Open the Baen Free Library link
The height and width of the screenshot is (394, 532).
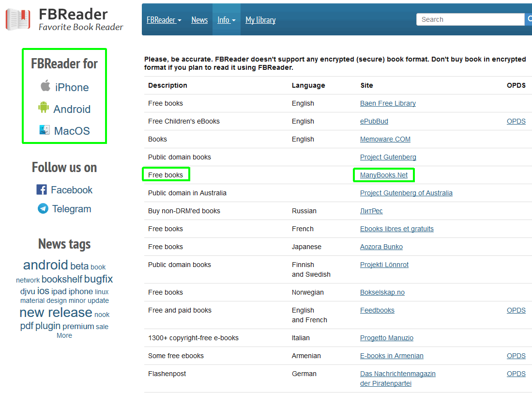click(388, 103)
